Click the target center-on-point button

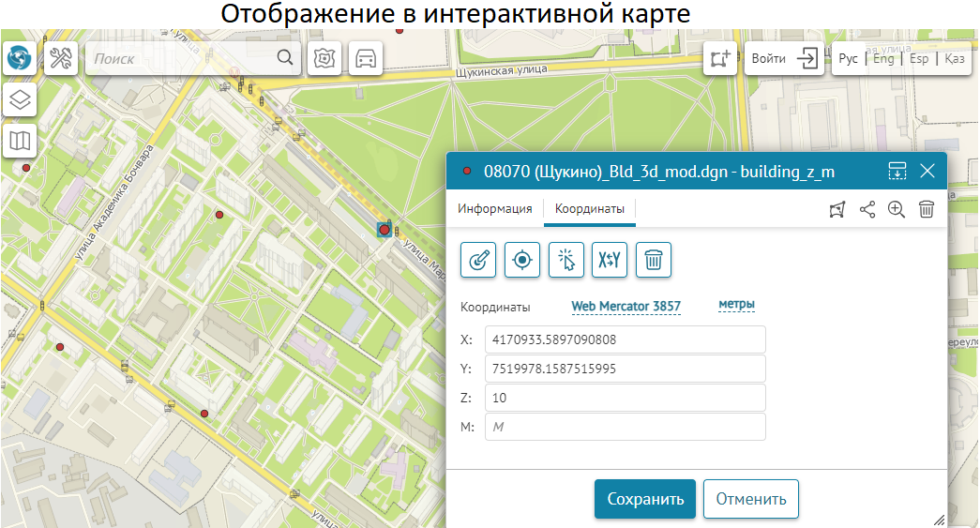(522, 260)
